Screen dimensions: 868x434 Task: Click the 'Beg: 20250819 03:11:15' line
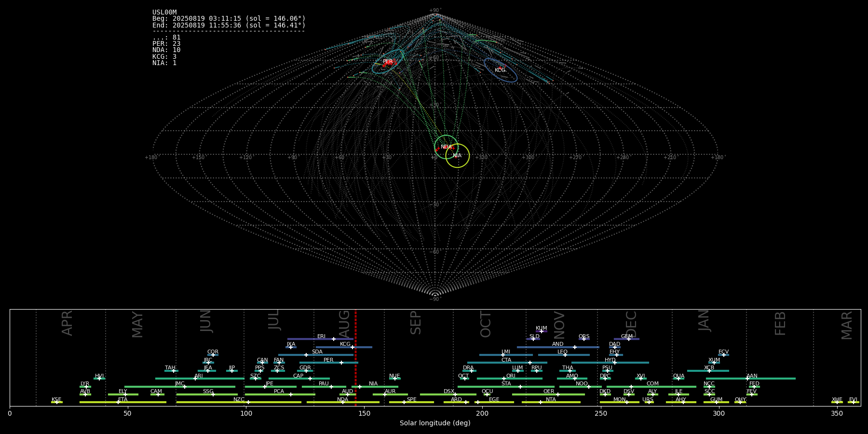(x=229, y=19)
